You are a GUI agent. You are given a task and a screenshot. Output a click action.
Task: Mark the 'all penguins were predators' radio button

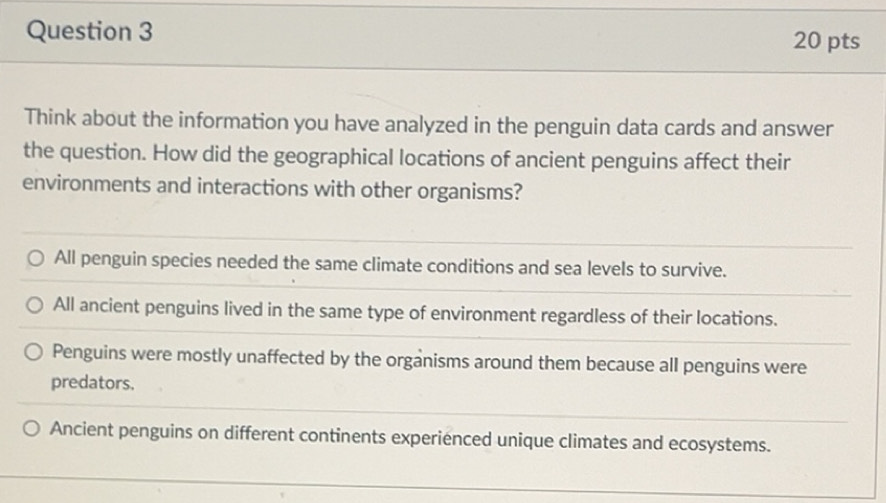(34, 353)
